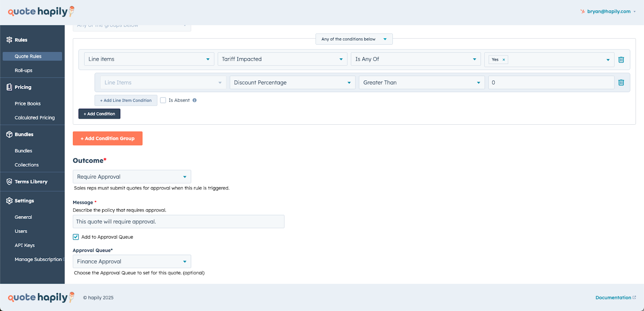The width and height of the screenshot is (644, 311).
Task: Open the Require Approval outcome dropdown
Action: coord(132,177)
